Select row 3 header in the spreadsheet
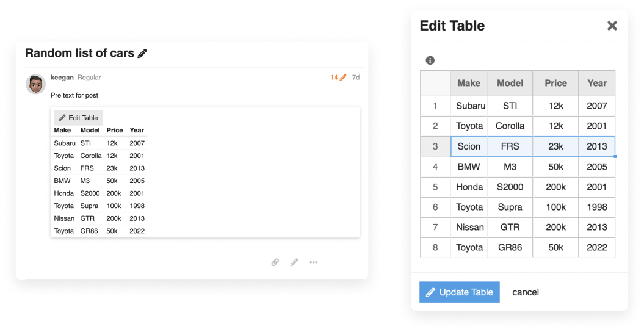The width and height of the screenshot is (644, 332). [x=435, y=146]
